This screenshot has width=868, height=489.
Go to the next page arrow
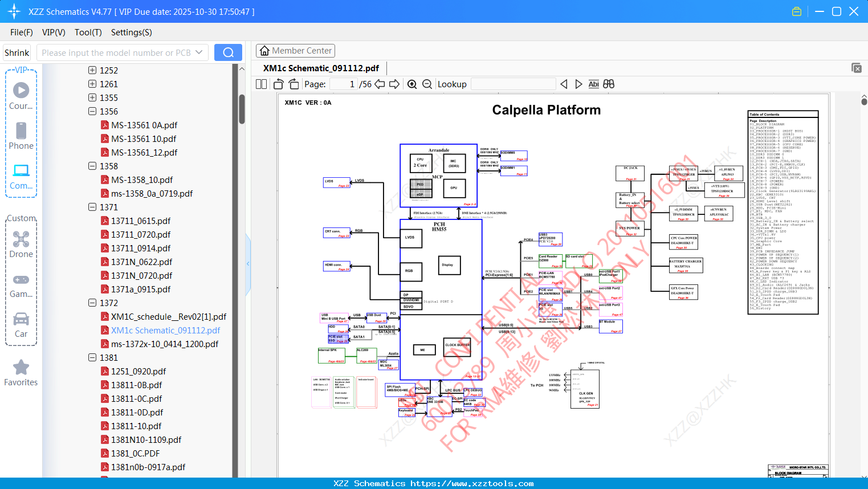point(394,84)
